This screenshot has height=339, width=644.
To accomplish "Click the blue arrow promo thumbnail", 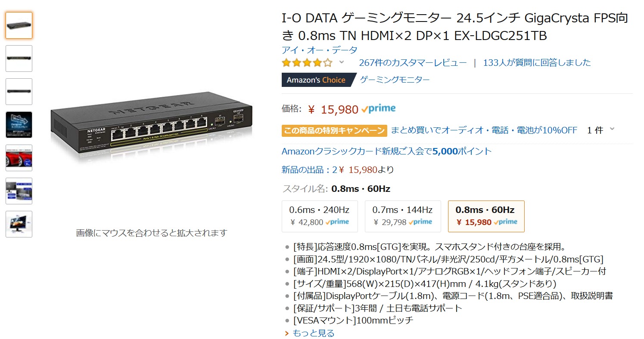I will tap(19, 125).
